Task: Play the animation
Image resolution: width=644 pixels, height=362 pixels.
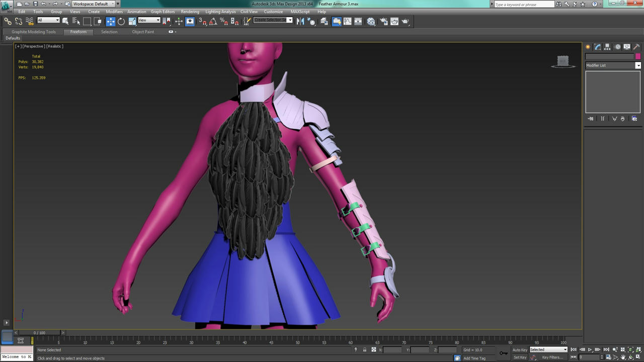Action: [590, 350]
